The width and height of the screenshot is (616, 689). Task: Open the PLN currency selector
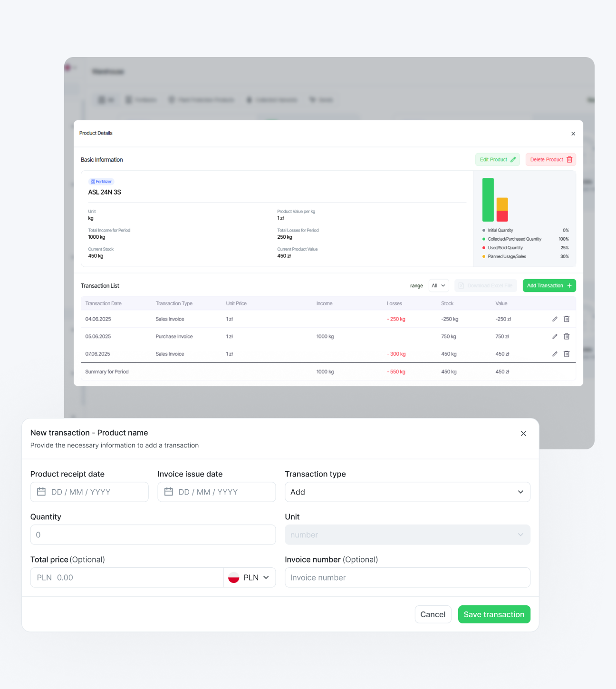coord(250,578)
